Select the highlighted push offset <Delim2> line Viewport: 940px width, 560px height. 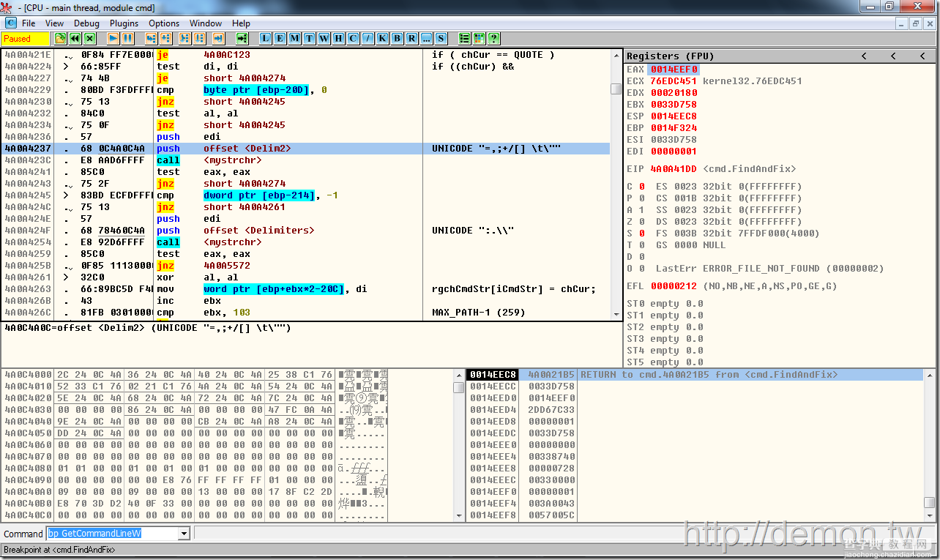[x=306, y=149]
